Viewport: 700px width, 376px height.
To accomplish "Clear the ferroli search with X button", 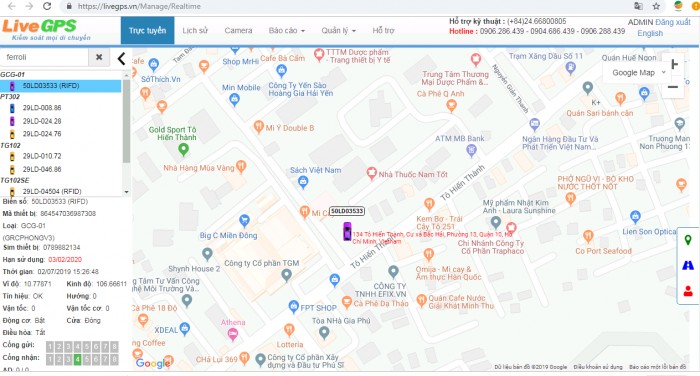I will [99, 57].
